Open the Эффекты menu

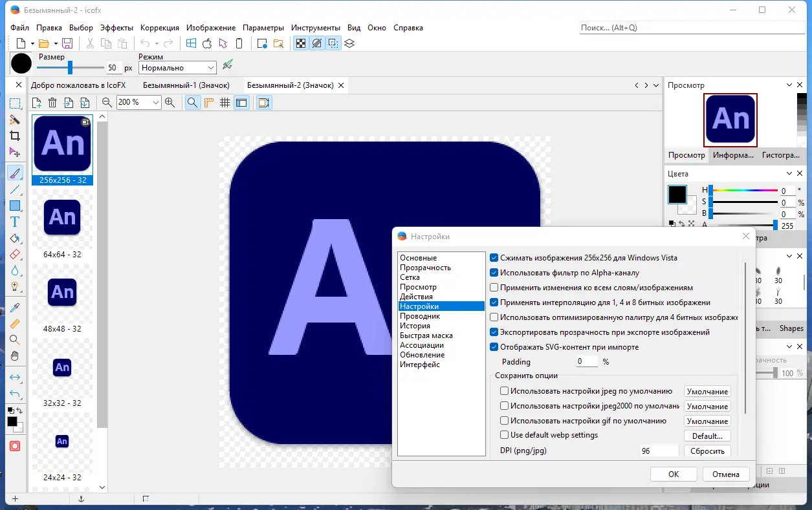click(116, 28)
